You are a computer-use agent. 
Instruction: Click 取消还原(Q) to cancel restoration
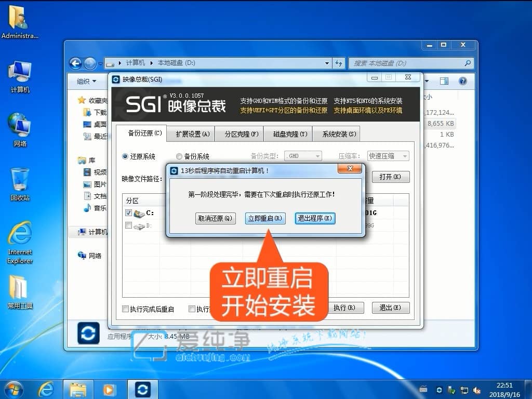pos(215,218)
